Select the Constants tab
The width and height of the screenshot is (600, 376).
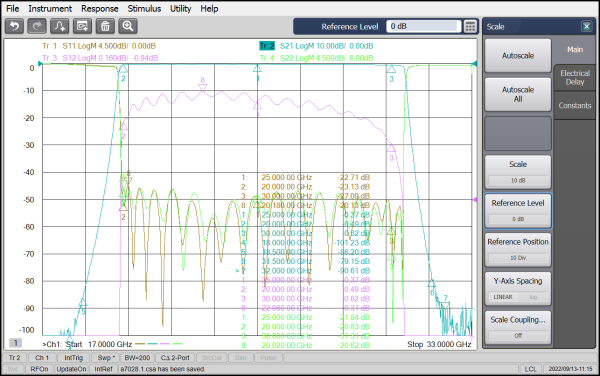(575, 106)
